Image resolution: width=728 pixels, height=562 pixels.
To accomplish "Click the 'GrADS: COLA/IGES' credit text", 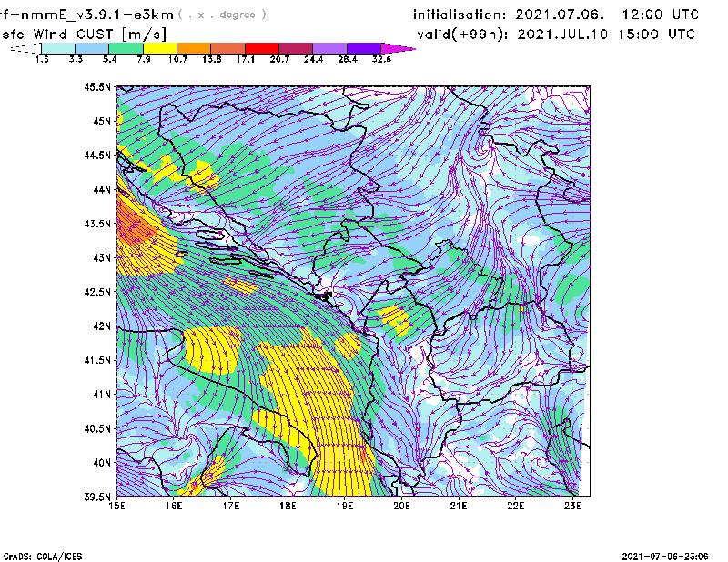I will (43, 557).
